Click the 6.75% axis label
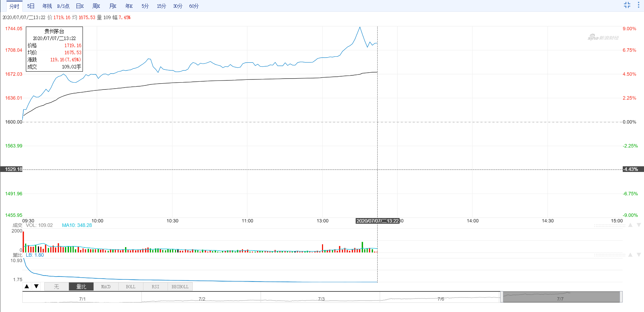Image resolution: width=644 pixels, height=312 pixels. (x=629, y=50)
